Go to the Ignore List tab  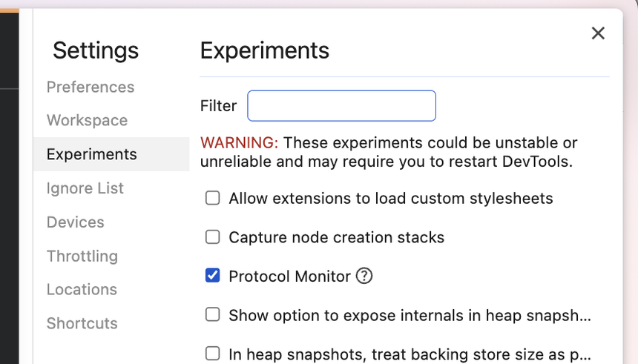[85, 188]
